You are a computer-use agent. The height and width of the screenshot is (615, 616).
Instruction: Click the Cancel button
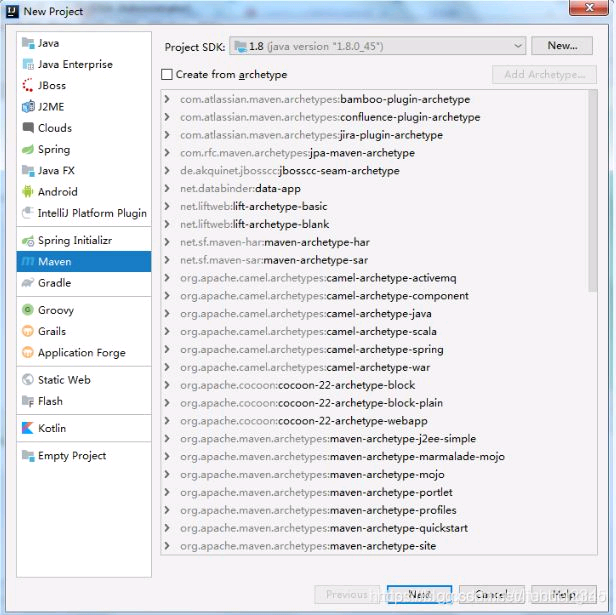492,595
